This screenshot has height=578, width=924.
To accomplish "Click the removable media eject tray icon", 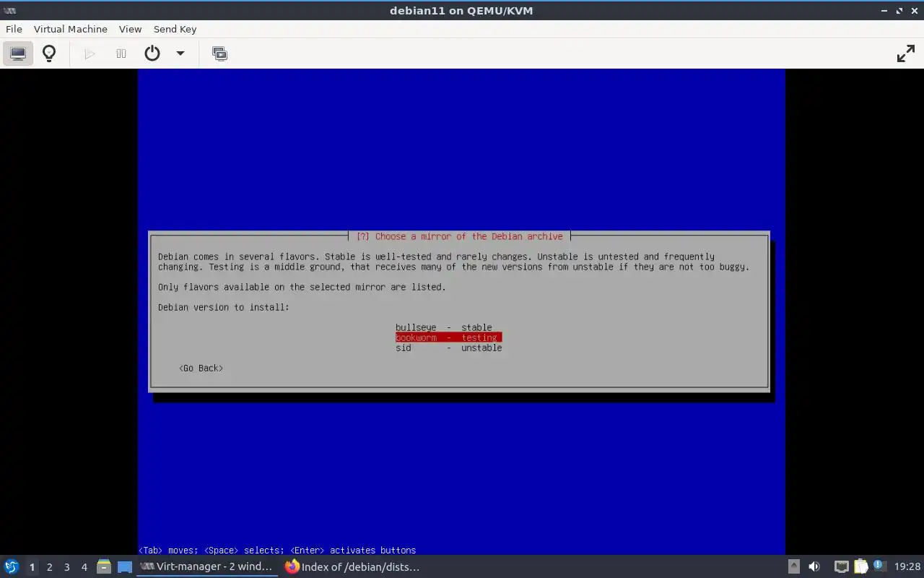I will tap(793, 566).
